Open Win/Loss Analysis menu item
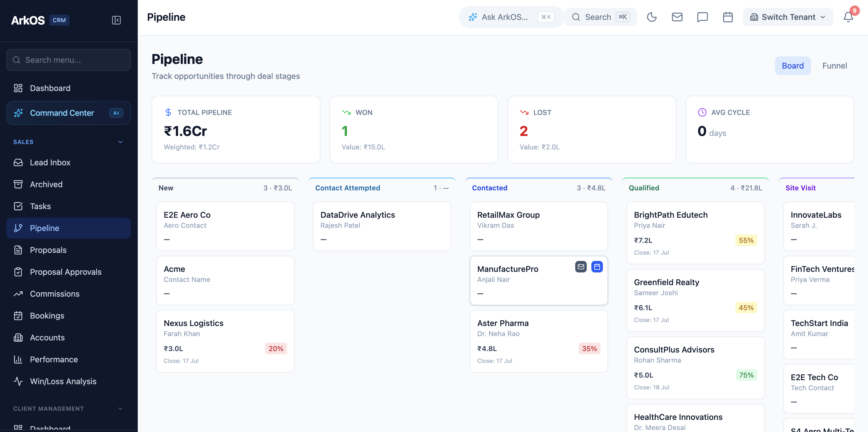This screenshot has width=868, height=432. click(68, 382)
